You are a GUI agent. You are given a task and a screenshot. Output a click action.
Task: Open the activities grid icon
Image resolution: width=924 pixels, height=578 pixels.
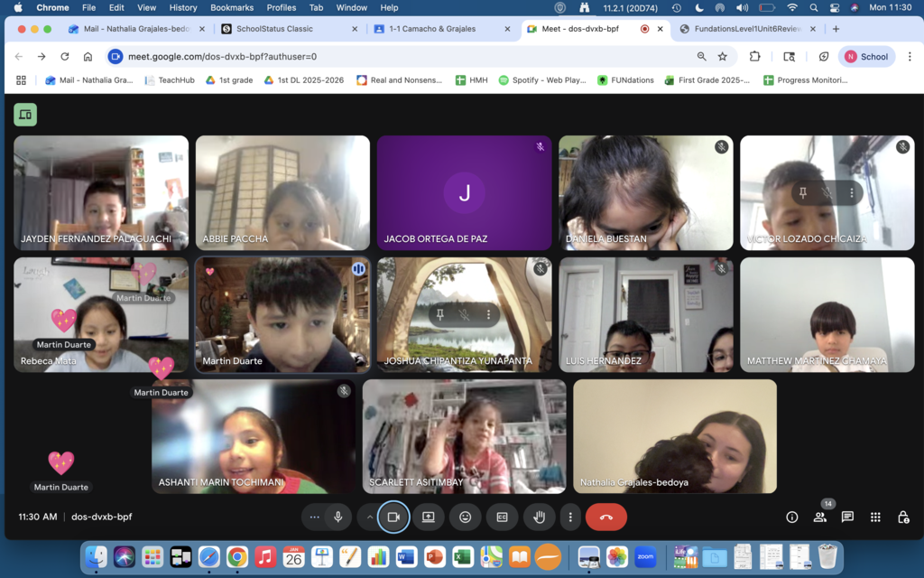point(875,517)
